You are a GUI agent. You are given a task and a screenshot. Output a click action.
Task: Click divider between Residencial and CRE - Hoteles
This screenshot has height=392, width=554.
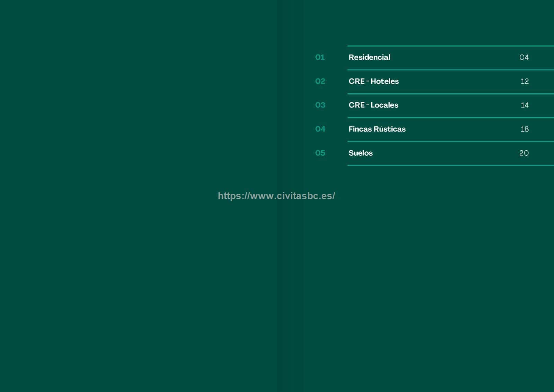(450, 70)
